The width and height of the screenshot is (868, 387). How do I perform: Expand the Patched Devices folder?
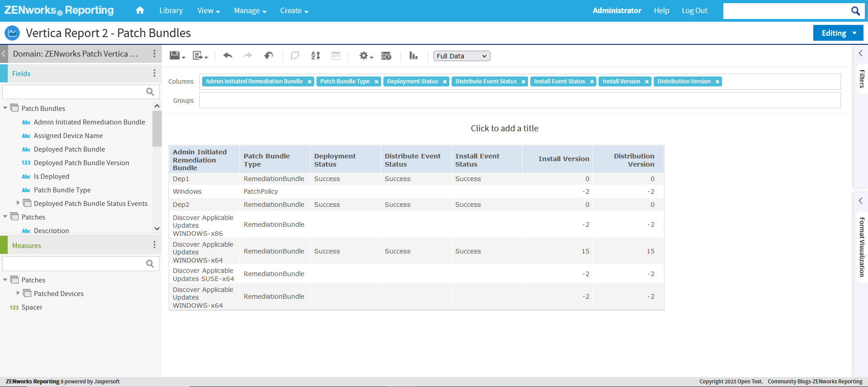click(x=18, y=293)
